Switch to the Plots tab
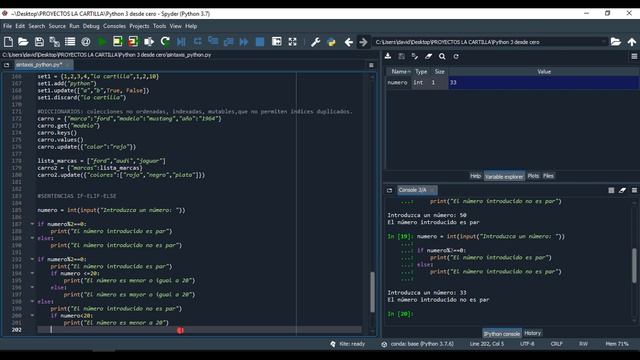The width and height of the screenshot is (640, 360). coord(533,176)
